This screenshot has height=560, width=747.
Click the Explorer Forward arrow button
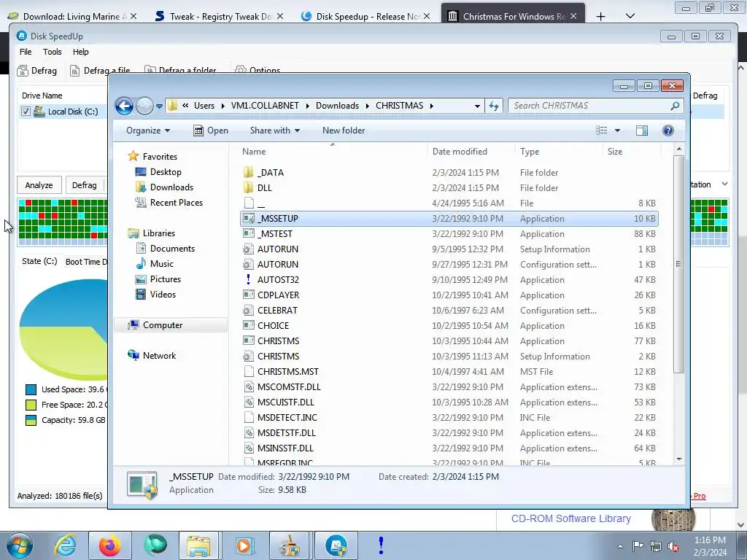pos(144,106)
